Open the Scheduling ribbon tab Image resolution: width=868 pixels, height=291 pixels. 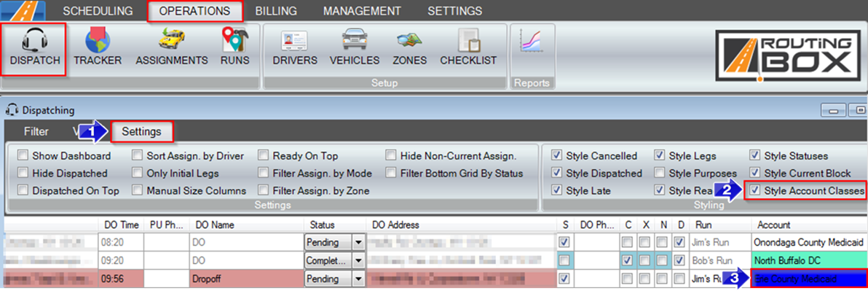click(x=98, y=10)
